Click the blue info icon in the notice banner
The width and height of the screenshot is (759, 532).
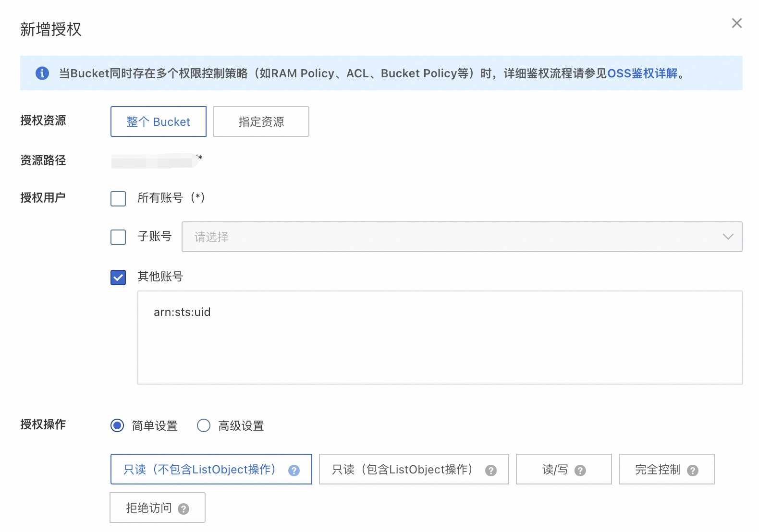pyautogui.click(x=42, y=73)
